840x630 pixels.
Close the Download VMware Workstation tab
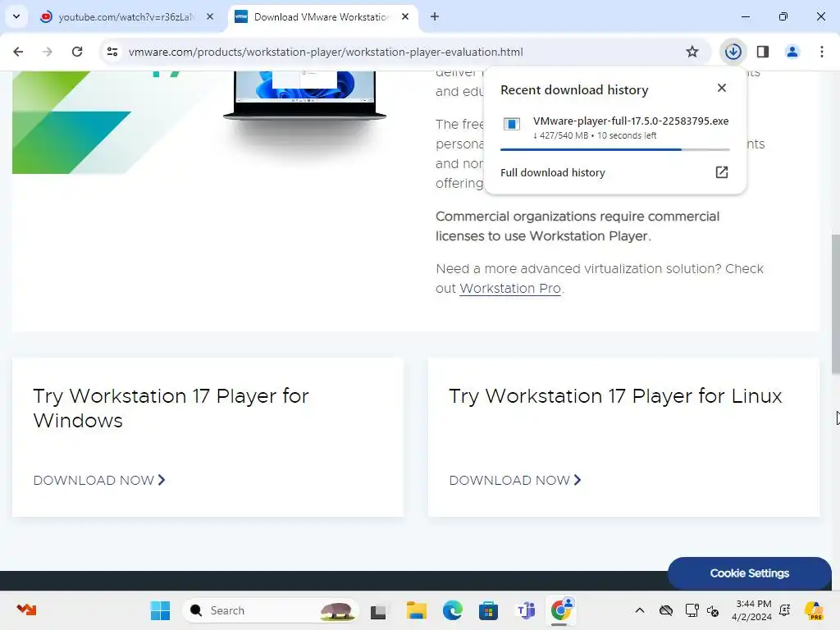click(405, 16)
